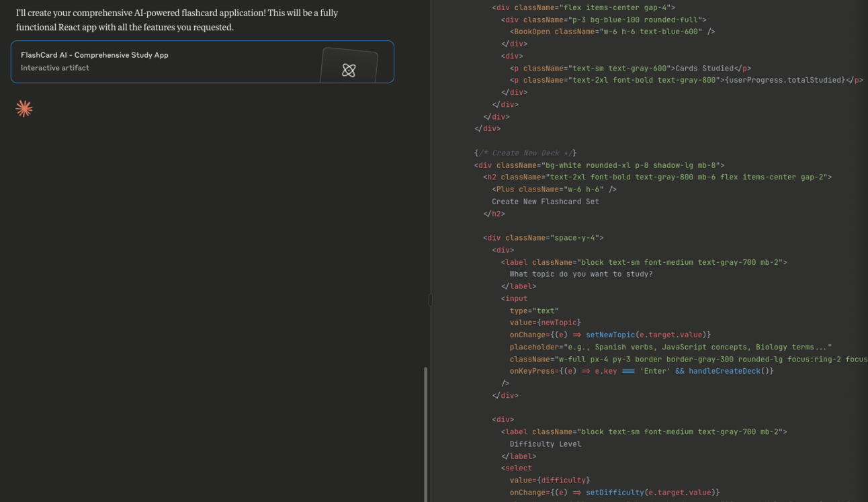Click the 'type="text"' attribute line
This screenshot has height=502, width=868.
[534, 310]
